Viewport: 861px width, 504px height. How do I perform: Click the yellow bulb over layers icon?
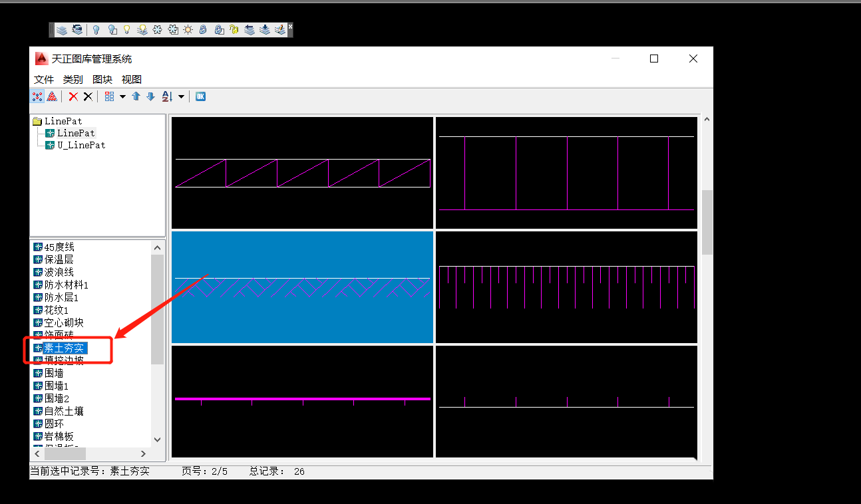click(142, 30)
